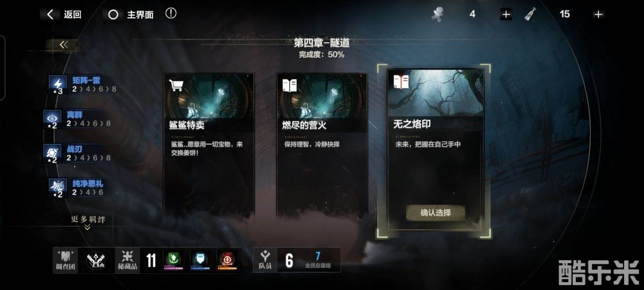Viewport: 644px width, 290px height.
Task: Collapse the left bond panel with double chevron
Action: tap(63, 45)
